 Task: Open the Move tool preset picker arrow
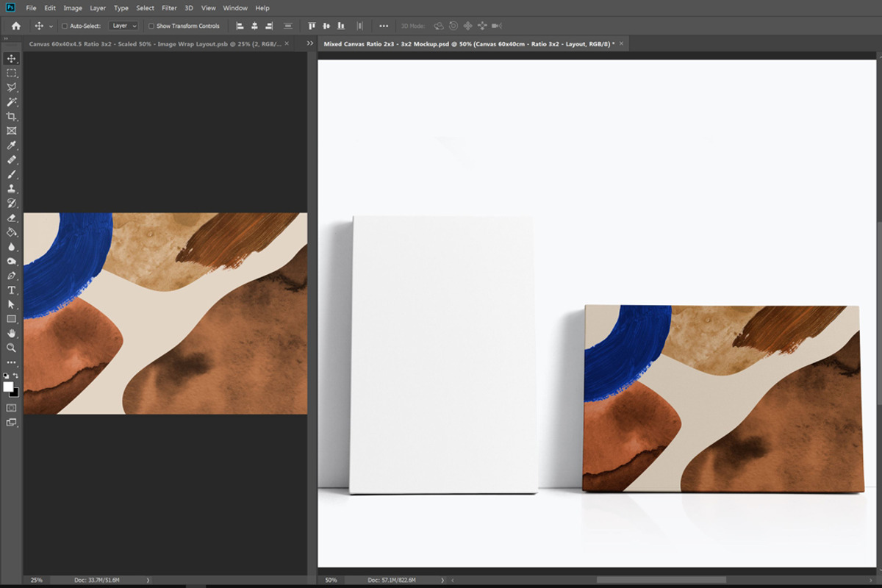click(x=51, y=26)
